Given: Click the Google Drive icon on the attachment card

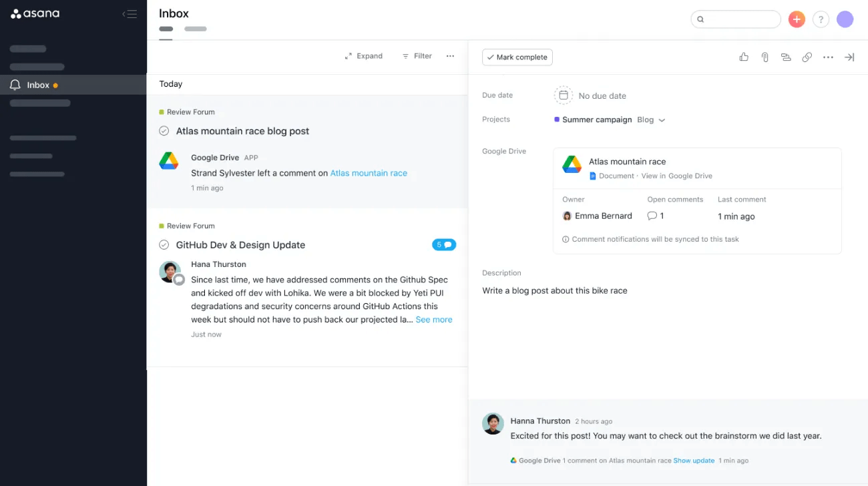Looking at the screenshot, I should tap(572, 164).
